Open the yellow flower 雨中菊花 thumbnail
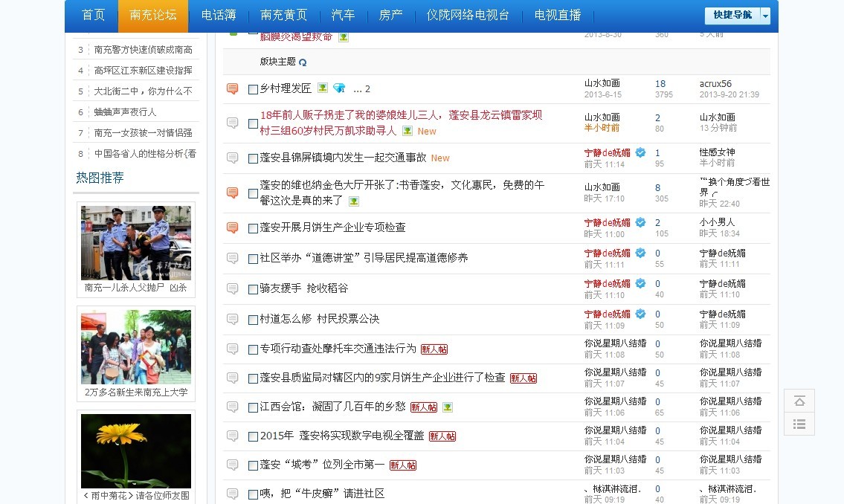The width and height of the screenshot is (844, 504). (x=136, y=450)
